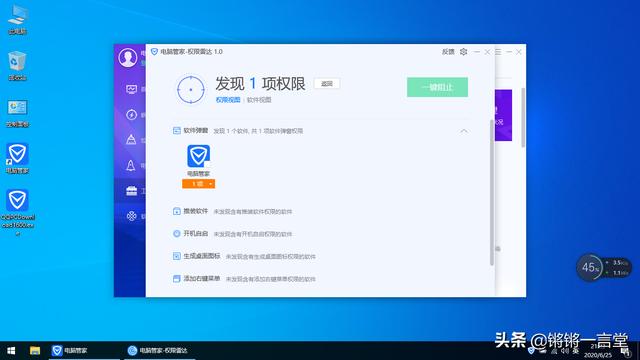Click the 开机自启 row icon
Image resolution: width=640 pixels, height=360 pixels.
176,234
